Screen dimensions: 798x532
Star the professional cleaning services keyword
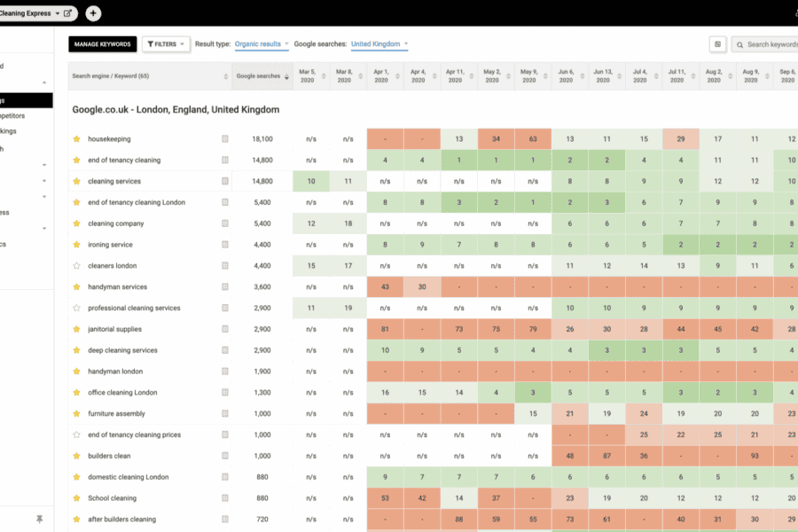(x=76, y=308)
